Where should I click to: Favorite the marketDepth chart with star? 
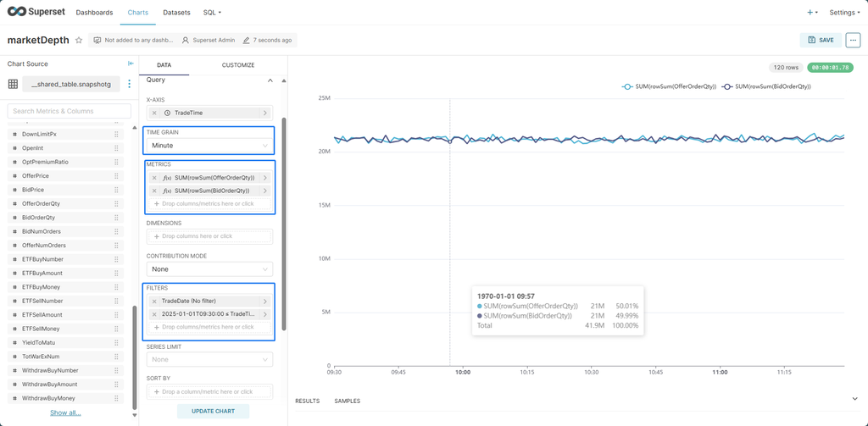click(79, 40)
